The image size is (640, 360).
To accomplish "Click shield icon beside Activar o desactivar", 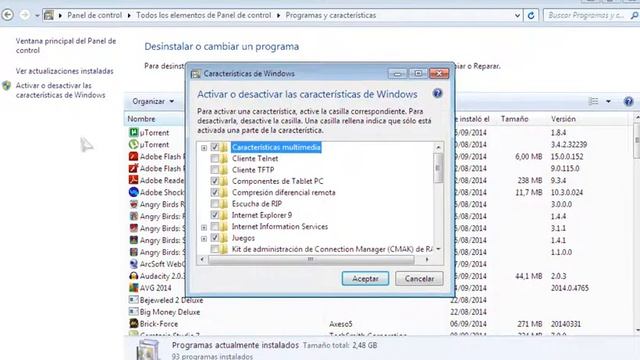I will 7,86.
